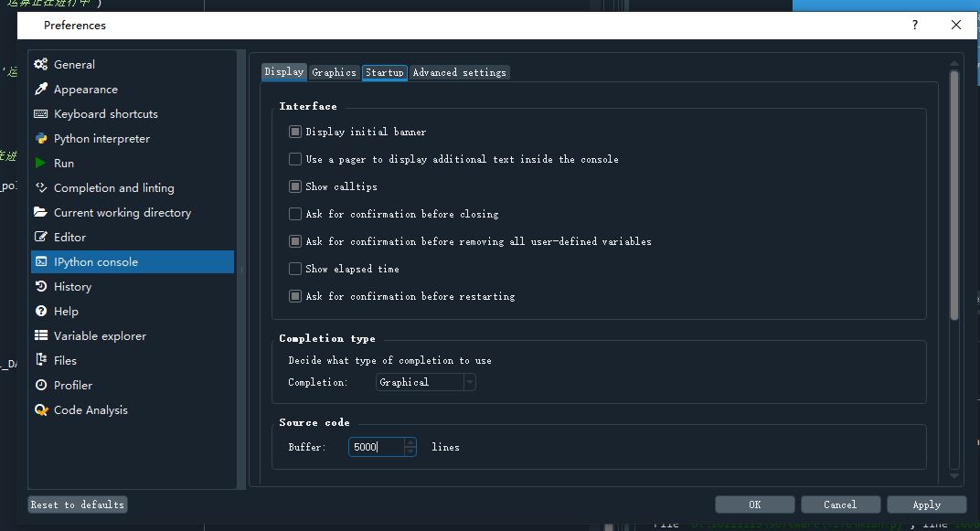Screen dimensions: 980x531
Task: Open the General preferences section
Action: point(133,64)
